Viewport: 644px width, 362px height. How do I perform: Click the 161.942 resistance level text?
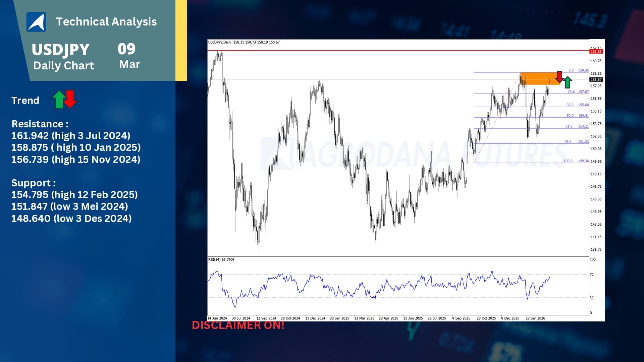71,136
